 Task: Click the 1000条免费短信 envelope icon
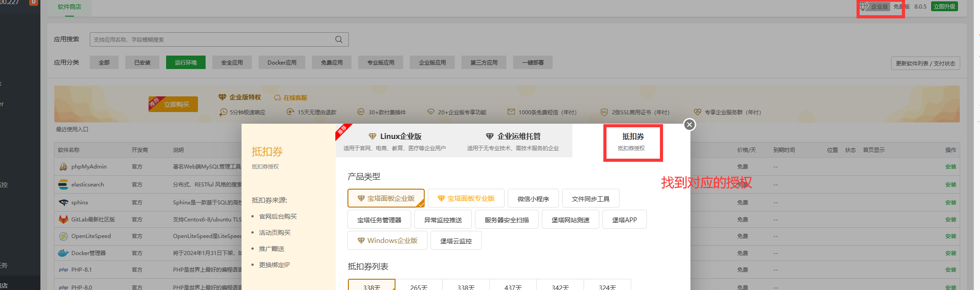coord(511,112)
